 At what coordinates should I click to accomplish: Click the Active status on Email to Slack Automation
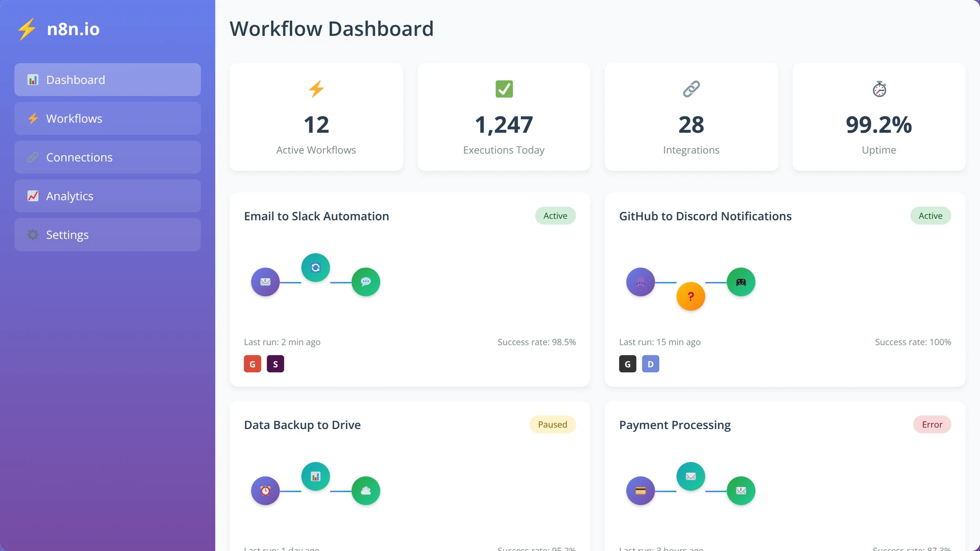tap(555, 216)
